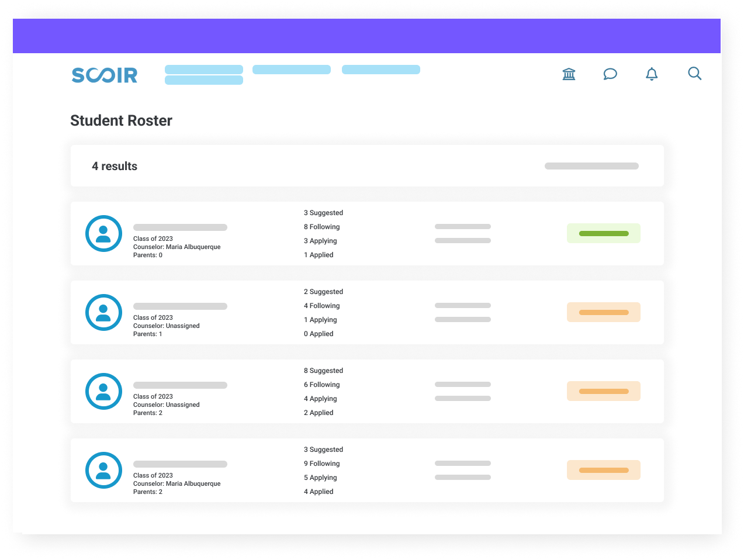The height and width of the screenshot is (560, 744).
Task: Click "2 Suggested" count
Action: coord(323,292)
